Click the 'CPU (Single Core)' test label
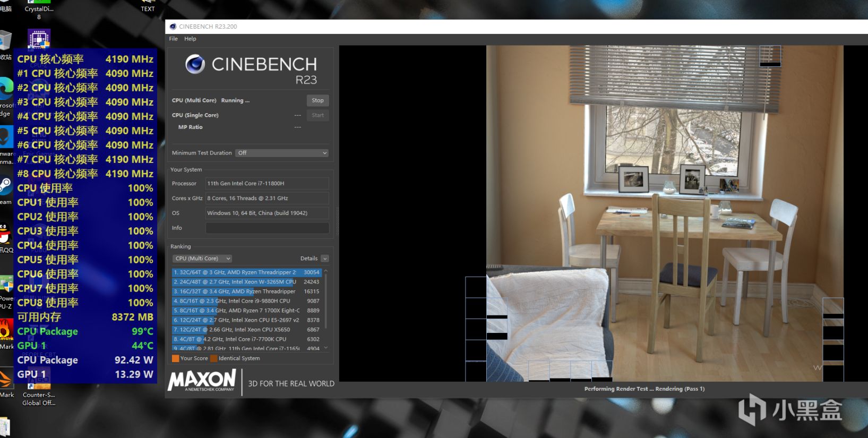 point(195,115)
